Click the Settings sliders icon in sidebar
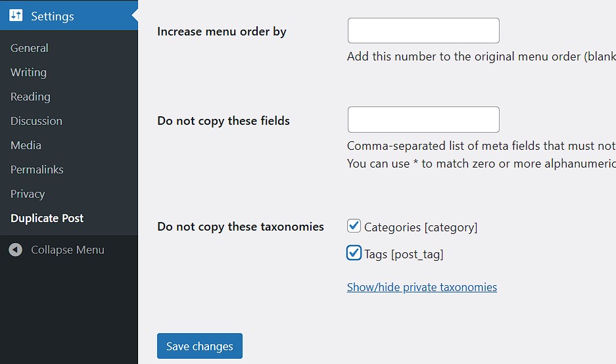616x364 pixels. [16, 16]
